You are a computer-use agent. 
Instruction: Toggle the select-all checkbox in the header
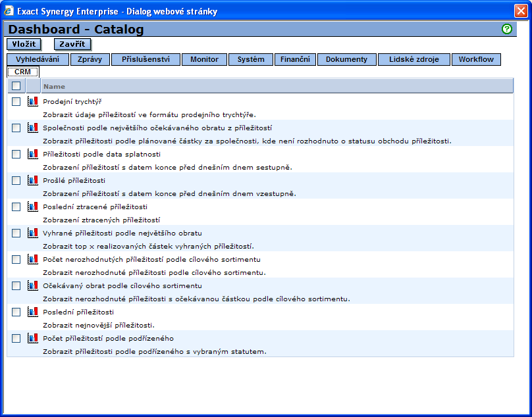point(16,86)
